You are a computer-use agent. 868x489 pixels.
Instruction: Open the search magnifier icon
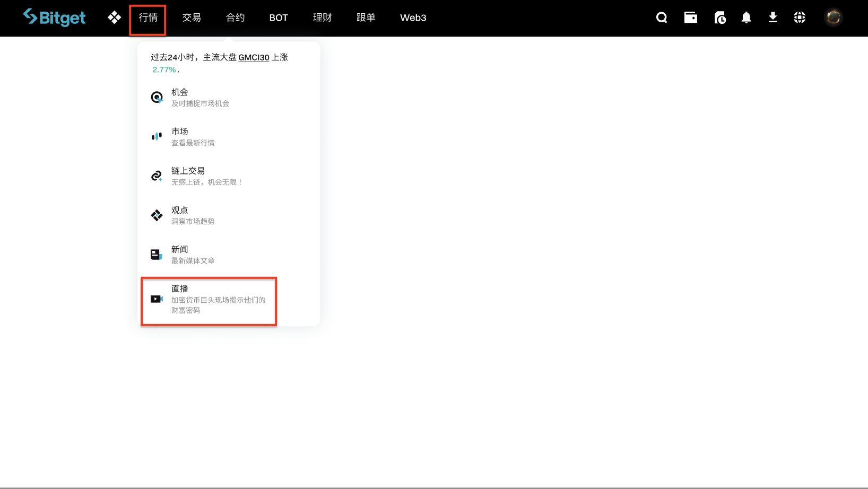point(662,18)
